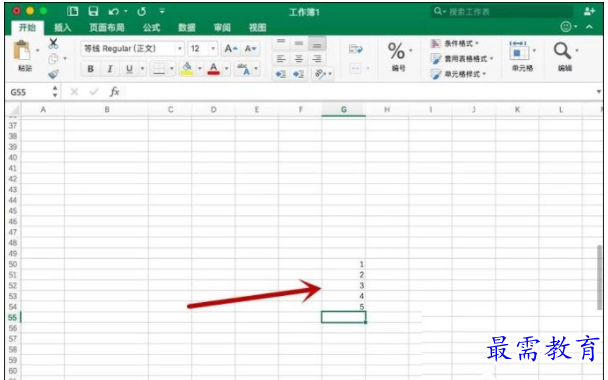
Task: Save the workbook using the floppy disk icon
Action: pos(93,11)
